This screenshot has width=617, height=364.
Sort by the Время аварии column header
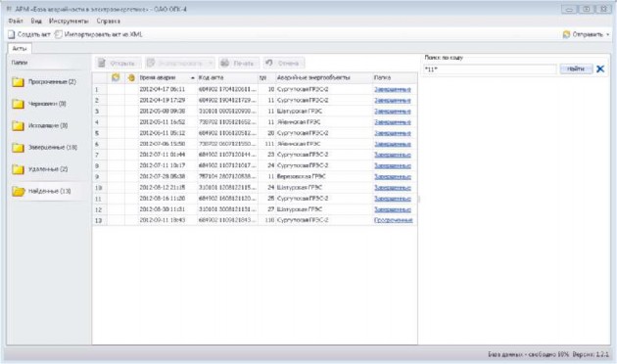[167, 78]
